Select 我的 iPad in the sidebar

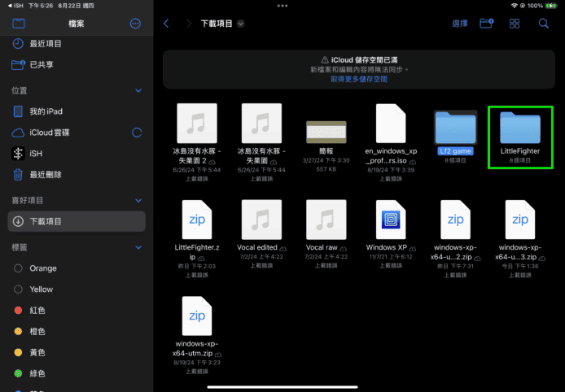pos(46,111)
